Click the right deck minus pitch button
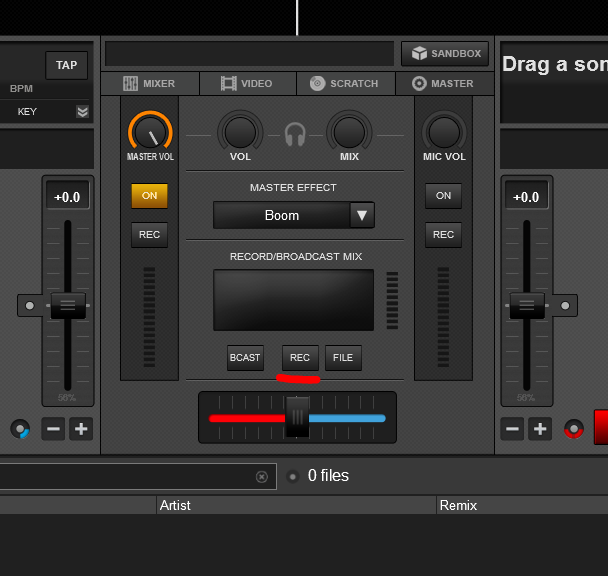The width and height of the screenshot is (608, 576). coord(512,429)
